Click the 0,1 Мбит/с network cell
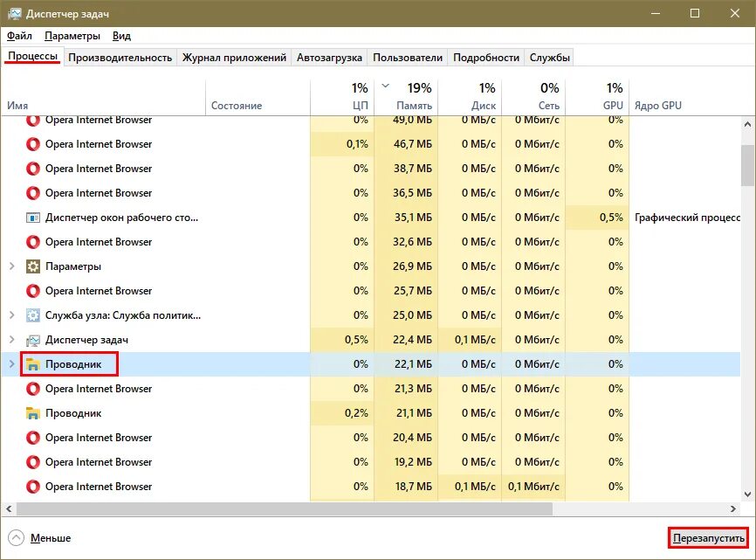The height and width of the screenshot is (560, 756). click(533, 487)
